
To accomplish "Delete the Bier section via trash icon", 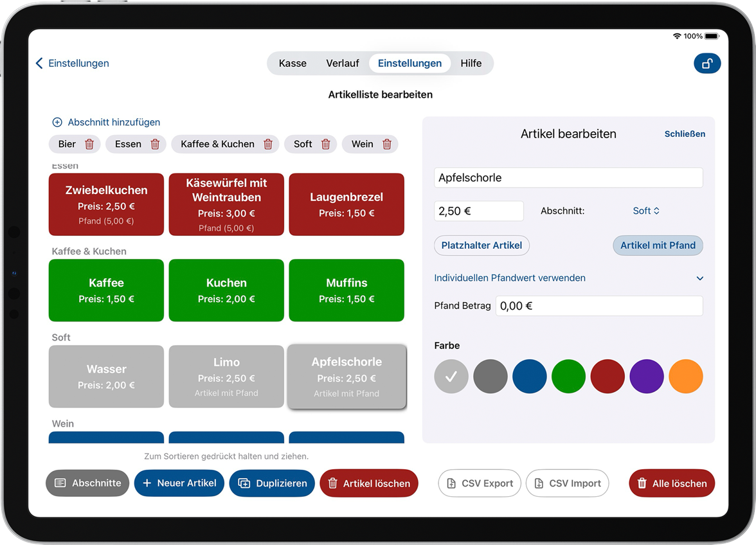I will (x=89, y=144).
